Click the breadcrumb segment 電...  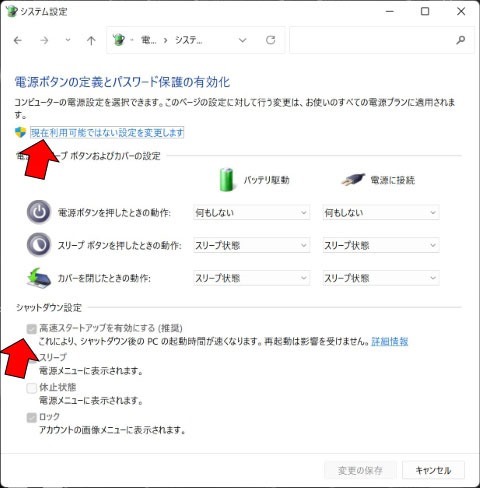149,40
